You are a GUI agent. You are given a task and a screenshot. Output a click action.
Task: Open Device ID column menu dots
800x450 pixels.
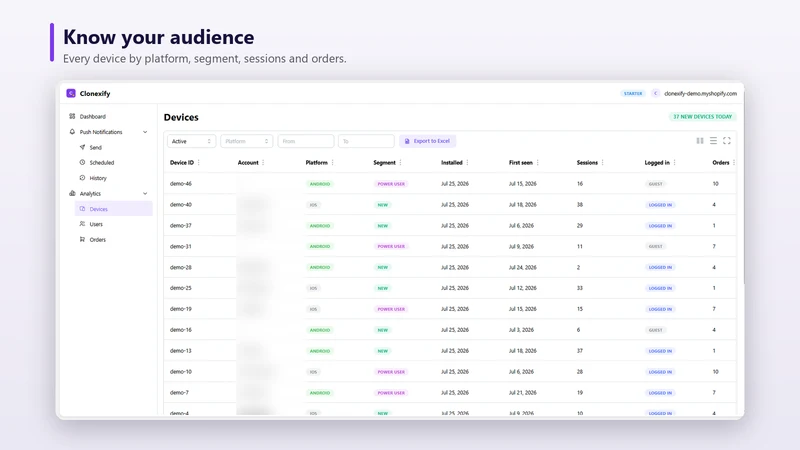pos(198,163)
